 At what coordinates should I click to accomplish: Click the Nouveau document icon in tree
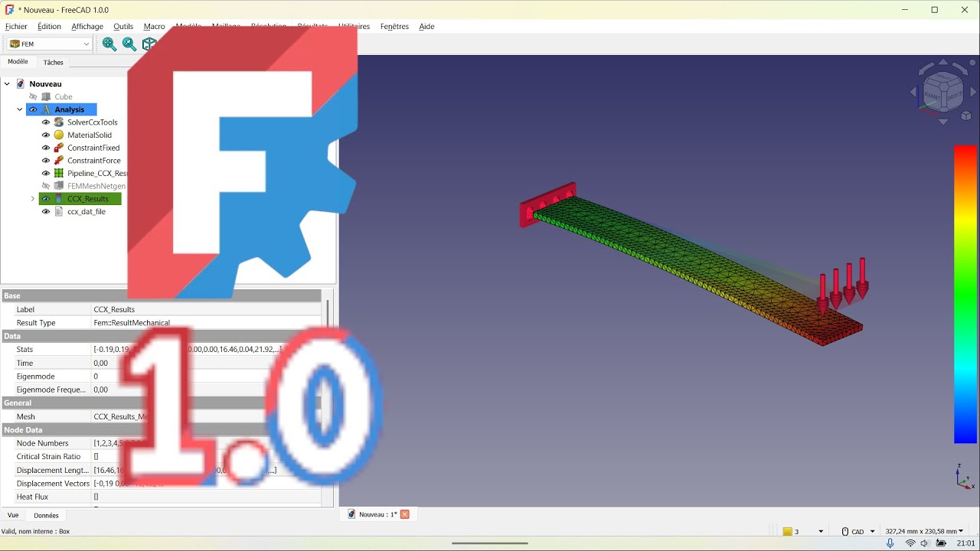point(21,84)
